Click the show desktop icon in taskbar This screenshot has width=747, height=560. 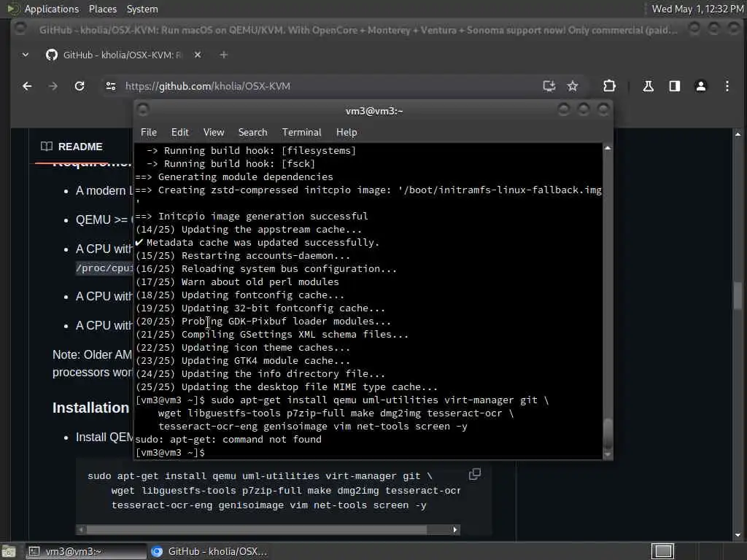pyautogui.click(x=9, y=551)
